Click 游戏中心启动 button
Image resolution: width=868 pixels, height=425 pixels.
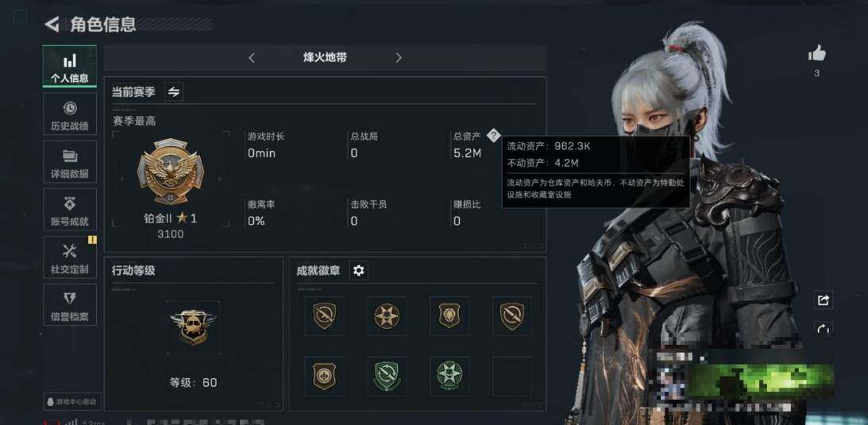(x=72, y=402)
